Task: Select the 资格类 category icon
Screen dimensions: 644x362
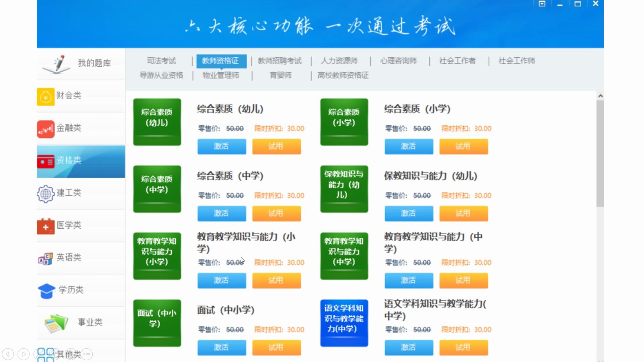Action: pyautogui.click(x=45, y=160)
